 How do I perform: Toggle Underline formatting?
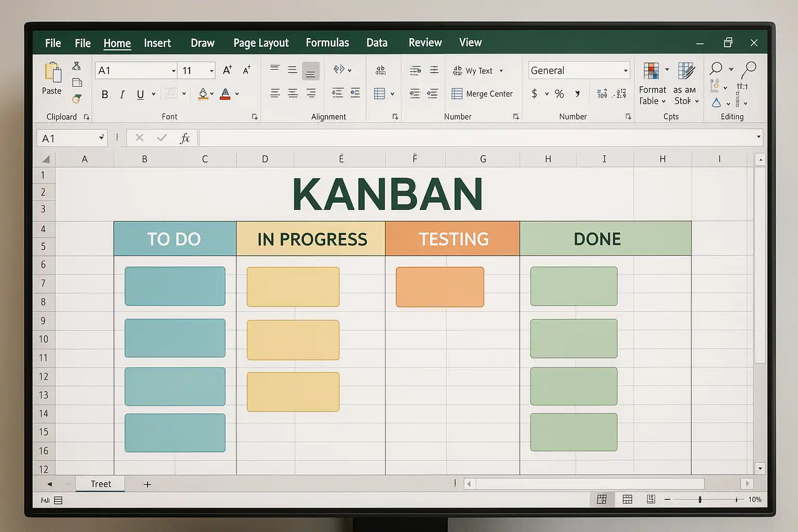pyautogui.click(x=140, y=94)
